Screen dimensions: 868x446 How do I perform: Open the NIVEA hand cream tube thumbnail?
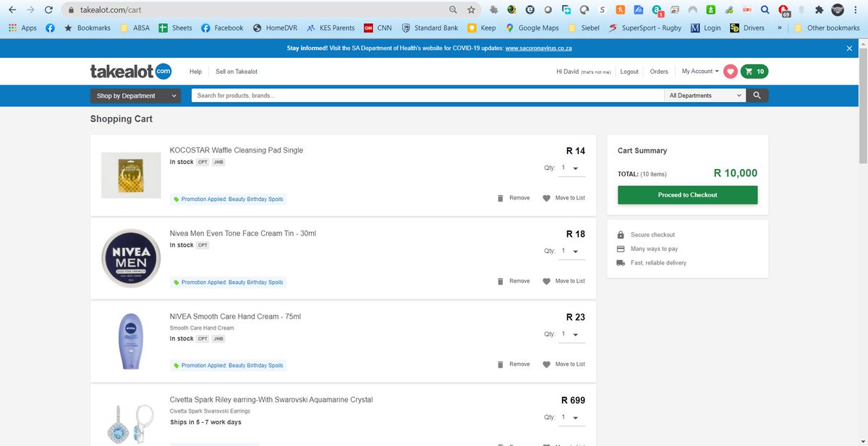pyautogui.click(x=131, y=341)
